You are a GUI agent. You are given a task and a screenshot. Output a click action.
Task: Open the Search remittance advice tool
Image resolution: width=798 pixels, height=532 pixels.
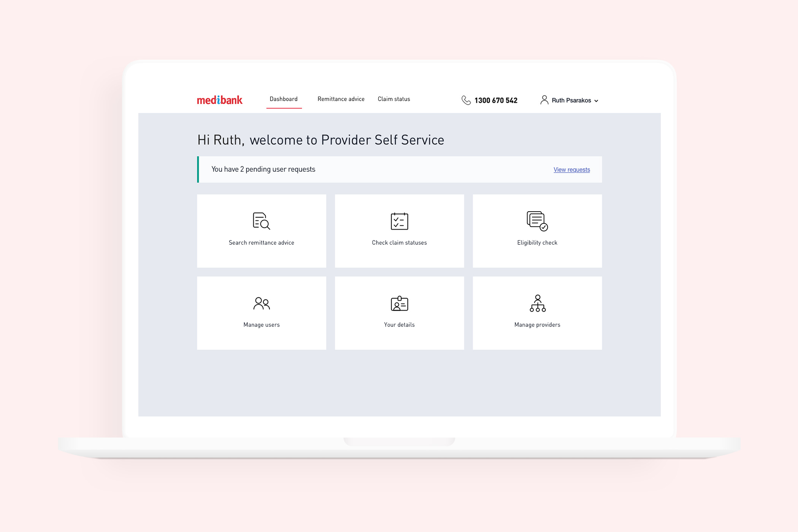coord(261,230)
